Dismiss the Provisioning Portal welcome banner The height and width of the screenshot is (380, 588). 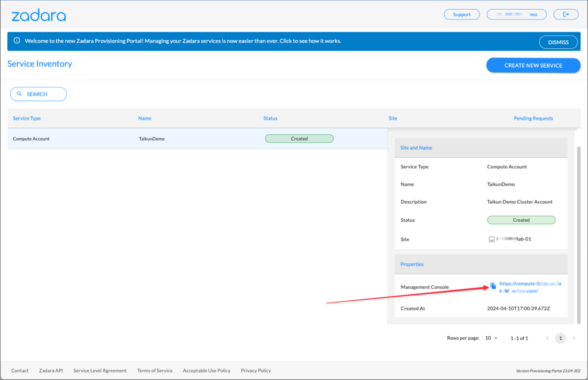558,42
